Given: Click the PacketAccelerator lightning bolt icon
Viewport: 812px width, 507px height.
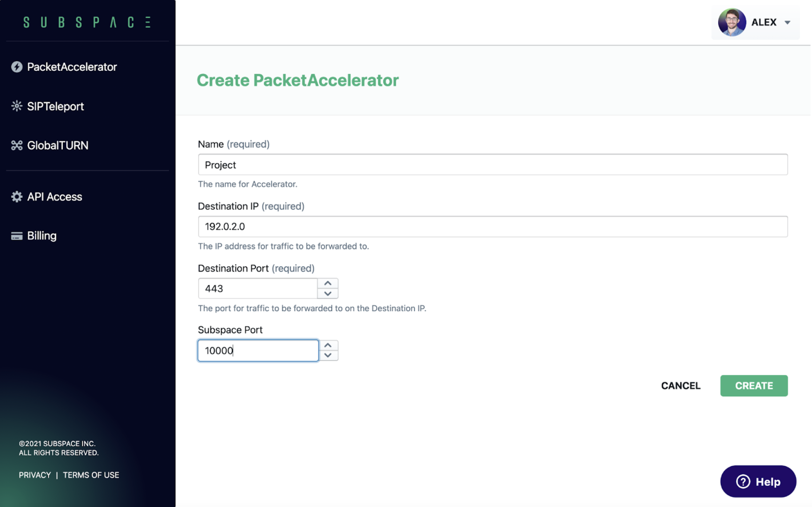Looking at the screenshot, I should click(x=17, y=67).
